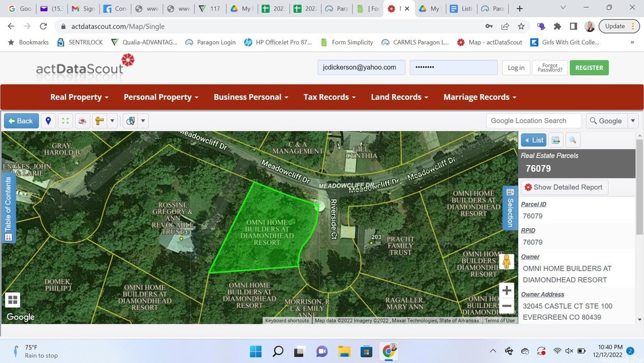Click the parcel panel vertical scrollbar

coord(639,197)
